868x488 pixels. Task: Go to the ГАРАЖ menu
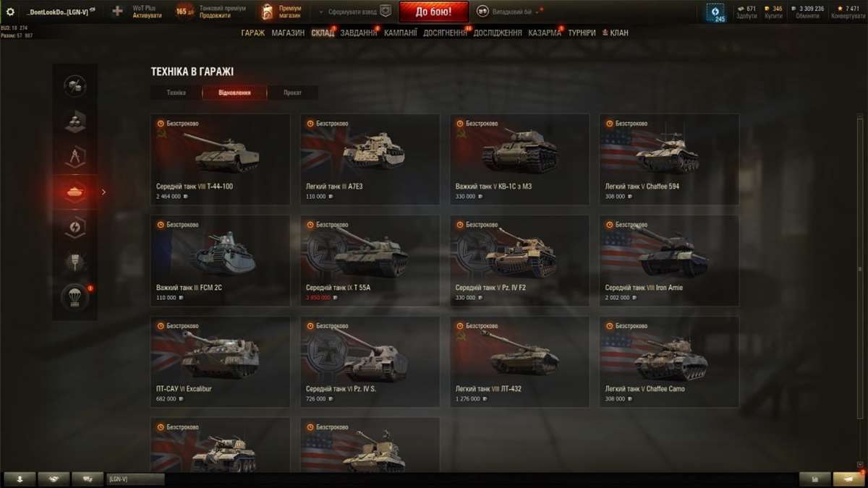[253, 33]
